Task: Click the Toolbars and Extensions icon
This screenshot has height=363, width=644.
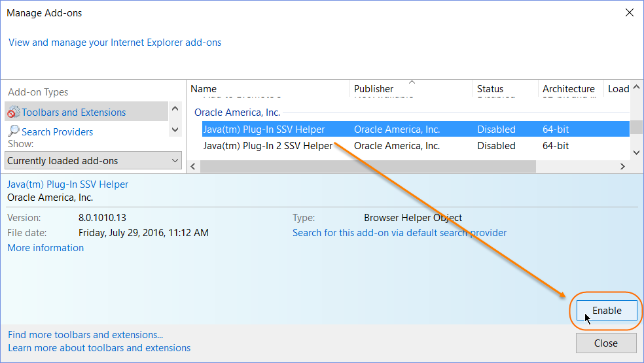Action: coord(14,112)
